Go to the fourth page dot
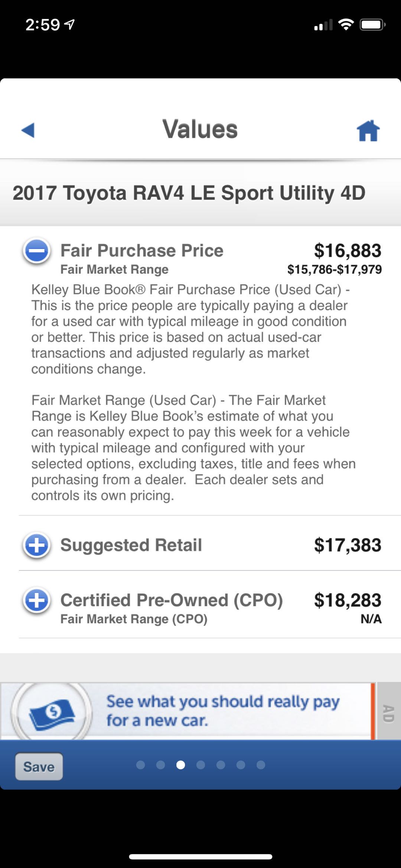 click(200, 765)
